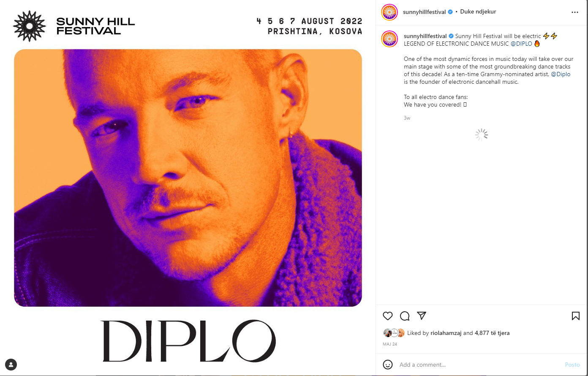The width and height of the screenshot is (588, 376).
Task: Open comments with the speech bubble icon
Action: (405, 316)
